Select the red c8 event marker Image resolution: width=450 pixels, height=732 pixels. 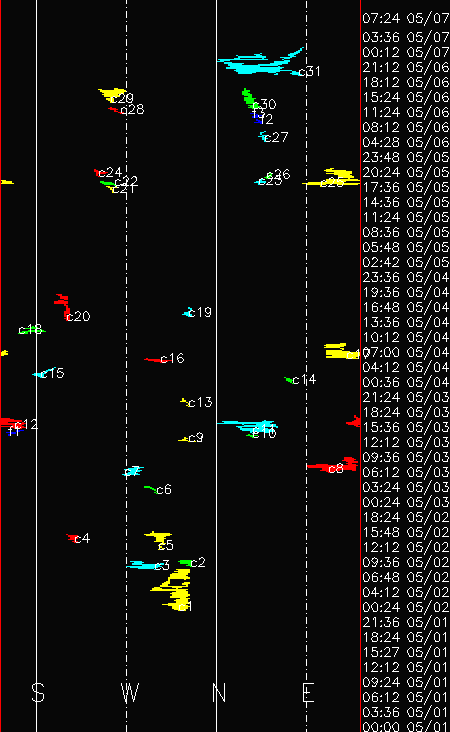tap(332, 465)
